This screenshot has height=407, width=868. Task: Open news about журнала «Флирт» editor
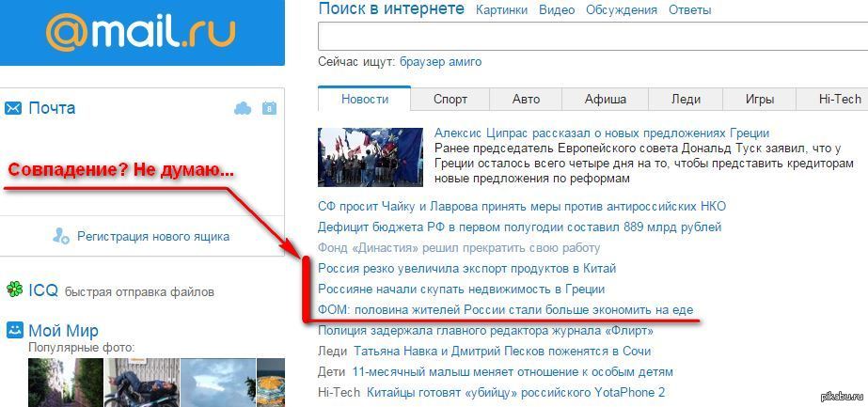(x=485, y=331)
